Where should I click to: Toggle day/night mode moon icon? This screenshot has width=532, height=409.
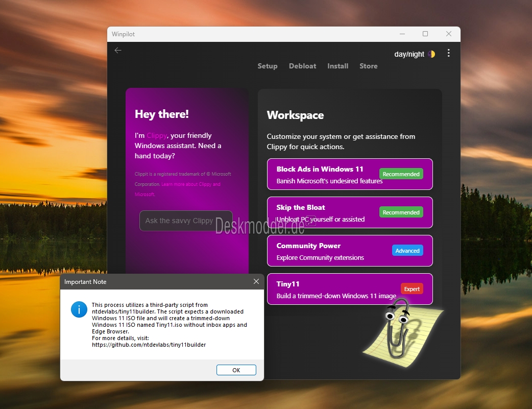point(431,54)
